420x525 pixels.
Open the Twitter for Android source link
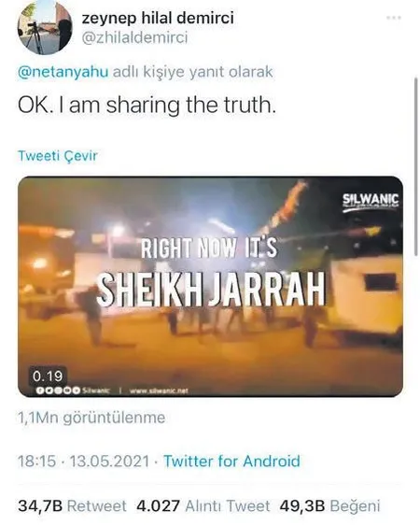click(x=231, y=461)
